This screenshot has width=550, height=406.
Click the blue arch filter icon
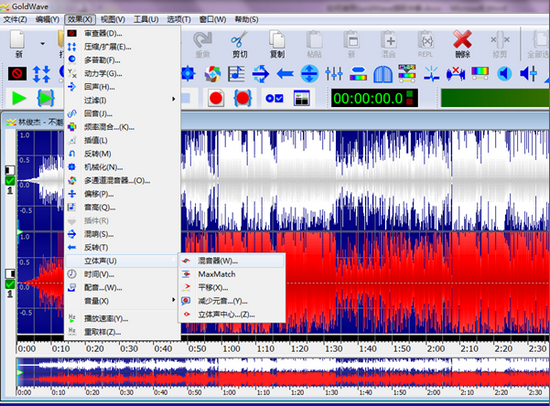coord(383,74)
